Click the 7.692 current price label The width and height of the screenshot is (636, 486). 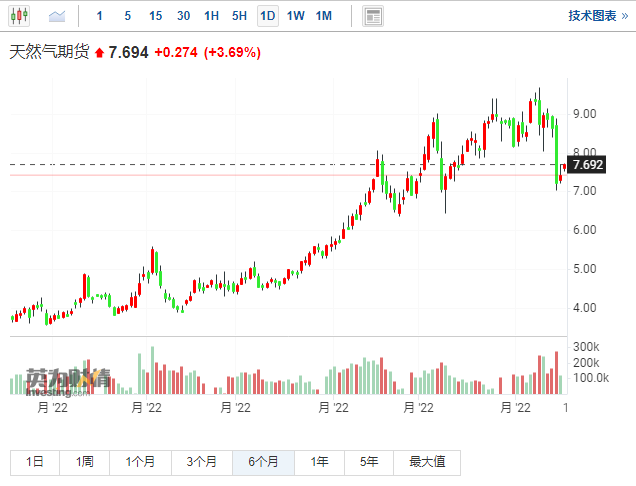(x=586, y=165)
